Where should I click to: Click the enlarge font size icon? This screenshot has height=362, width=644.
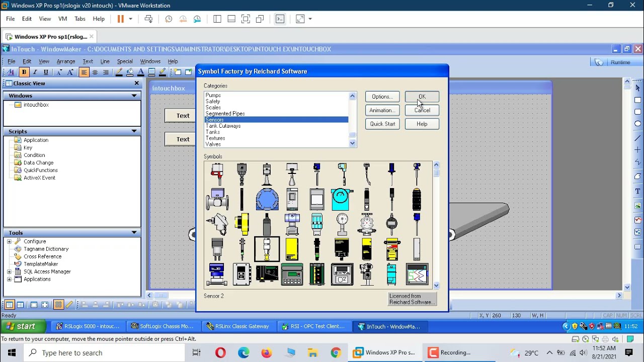(x=70, y=72)
